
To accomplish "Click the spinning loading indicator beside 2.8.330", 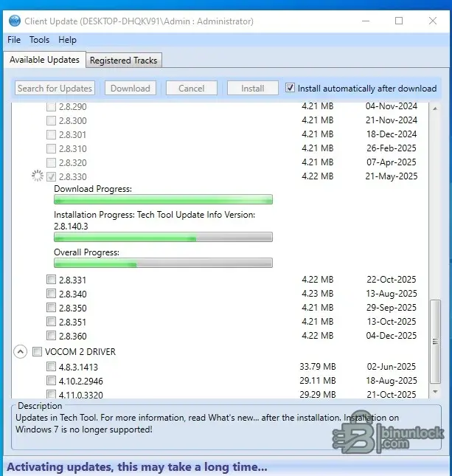I will [37, 176].
